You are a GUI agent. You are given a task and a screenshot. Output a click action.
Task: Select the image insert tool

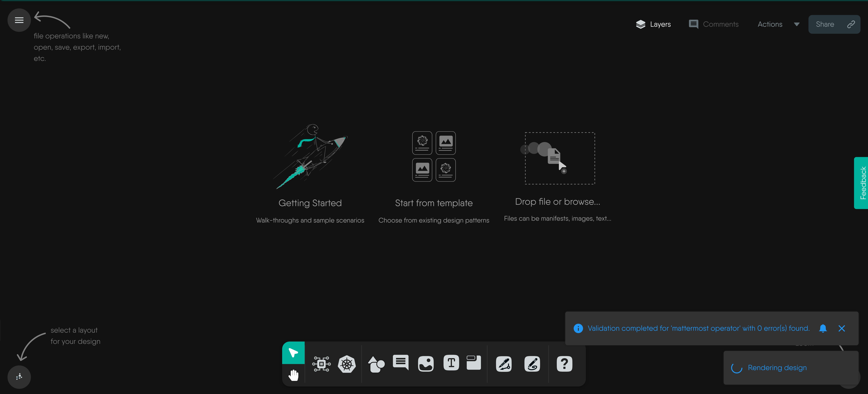pyautogui.click(x=426, y=364)
